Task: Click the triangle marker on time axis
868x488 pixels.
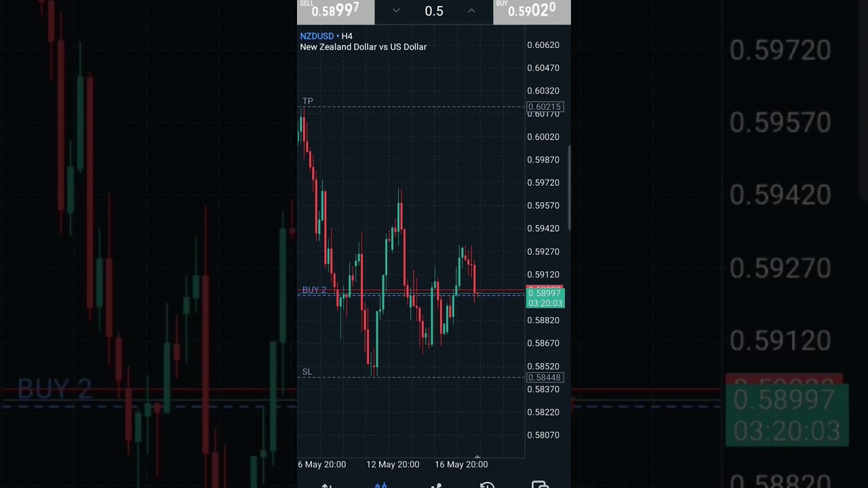Action: coord(477,457)
